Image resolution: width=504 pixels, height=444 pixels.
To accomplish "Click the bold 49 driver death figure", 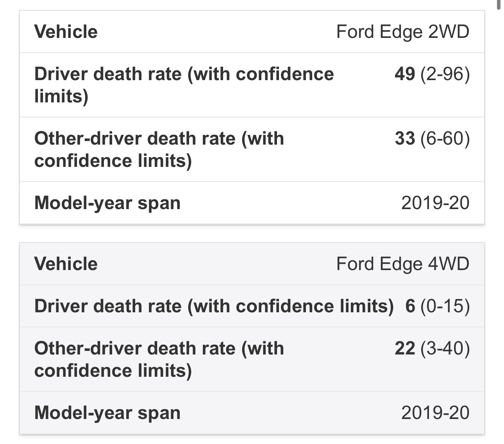I will pyautogui.click(x=405, y=74).
